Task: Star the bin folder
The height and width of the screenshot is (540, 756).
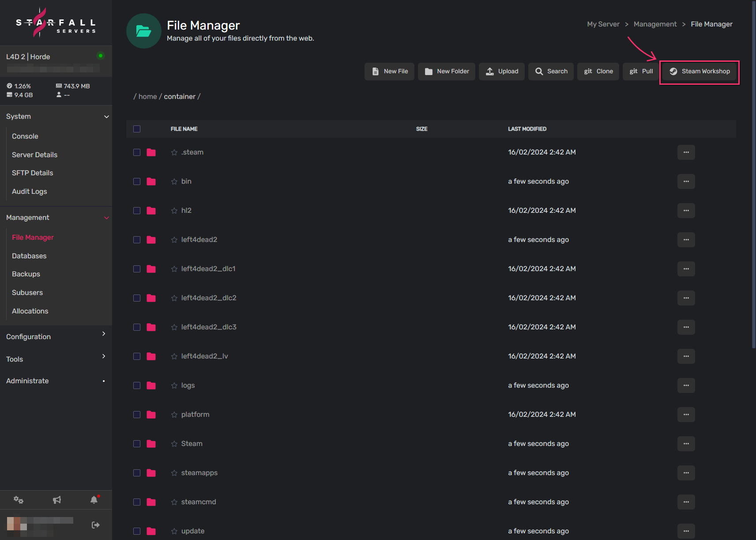Action: [x=174, y=181]
